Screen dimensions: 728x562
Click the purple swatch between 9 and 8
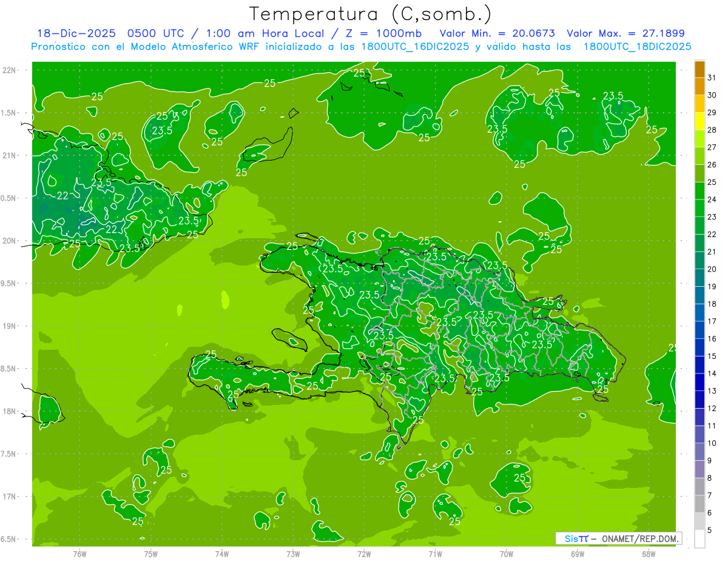pyautogui.click(x=699, y=470)
